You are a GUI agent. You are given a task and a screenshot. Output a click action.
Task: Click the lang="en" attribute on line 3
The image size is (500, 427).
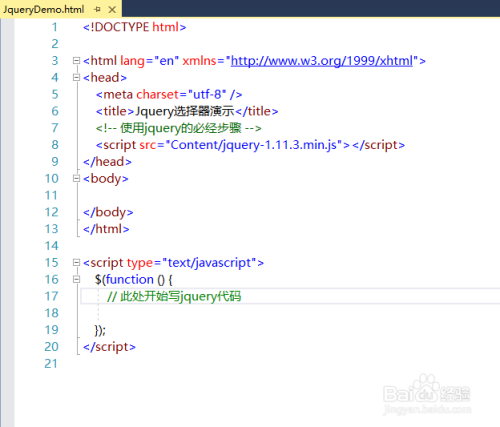[x=149, y=61]
